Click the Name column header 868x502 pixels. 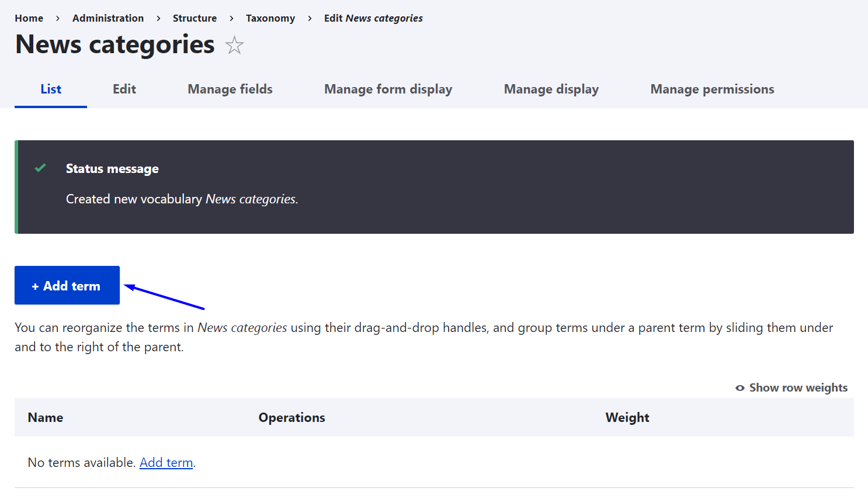click(x=46, y=417)
